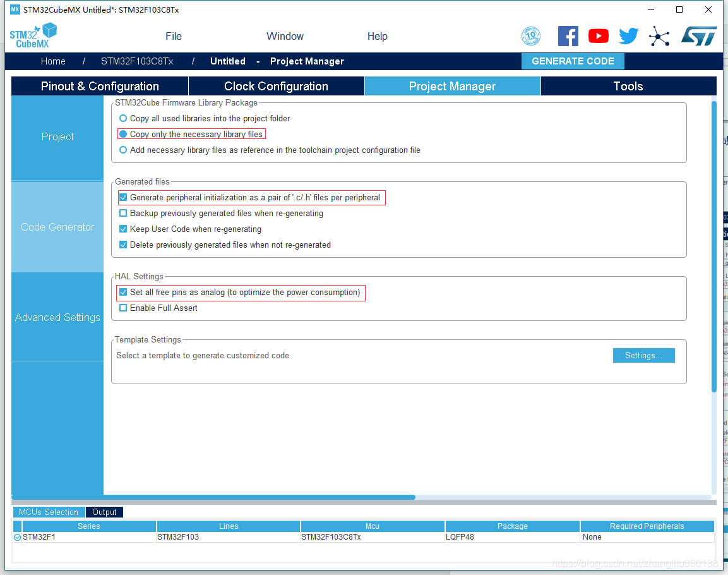
Task: Open the YouTube channel icon
Action: tap(599, 36)
